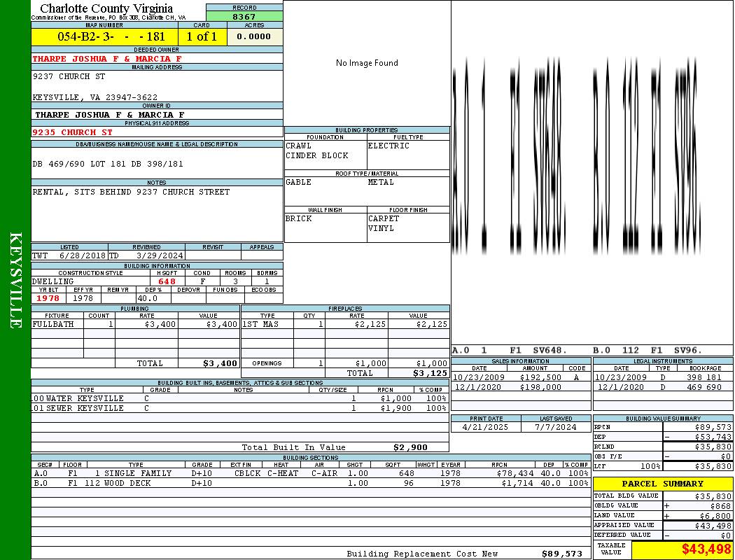Viewport: 735px width, 560px height.
Task: Click sale amount $198,000
Action: pos(540,388)
